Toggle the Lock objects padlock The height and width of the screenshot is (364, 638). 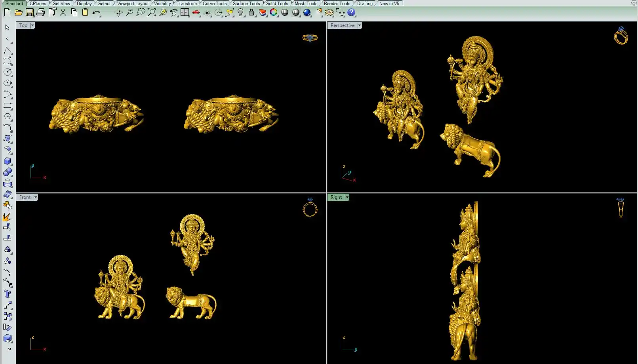click(251, 13)
